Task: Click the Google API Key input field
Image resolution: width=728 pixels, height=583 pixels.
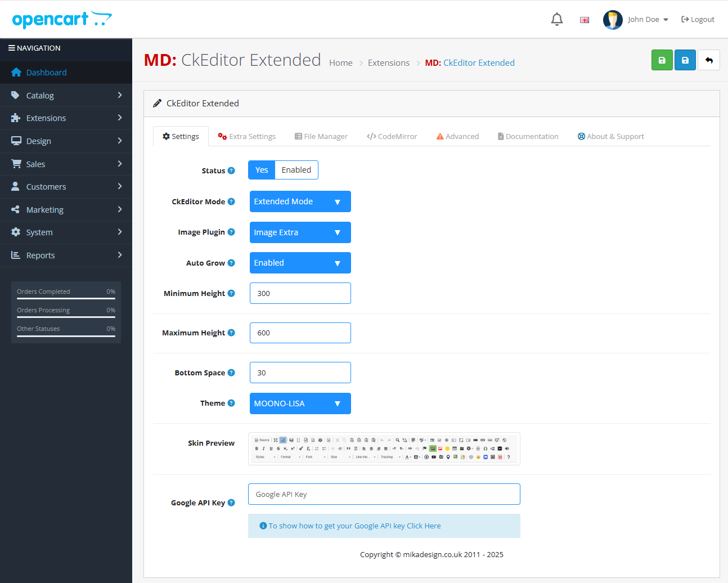Action: point(384,494)
